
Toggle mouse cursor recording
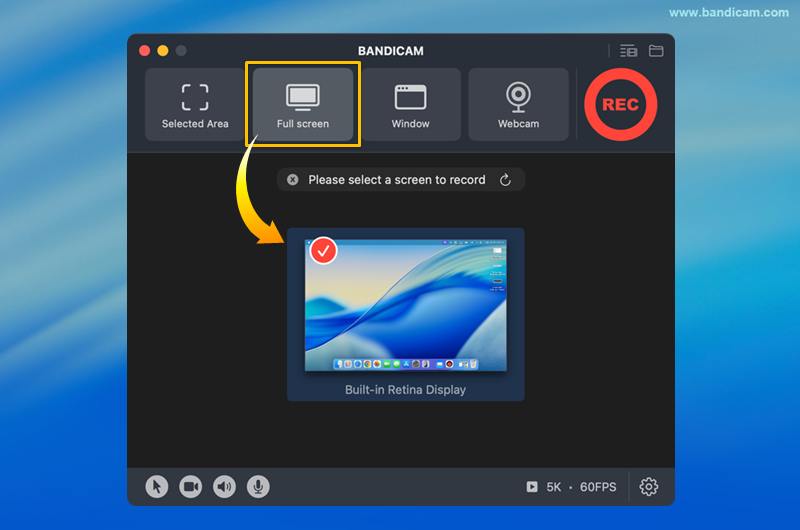click(157, 486)
